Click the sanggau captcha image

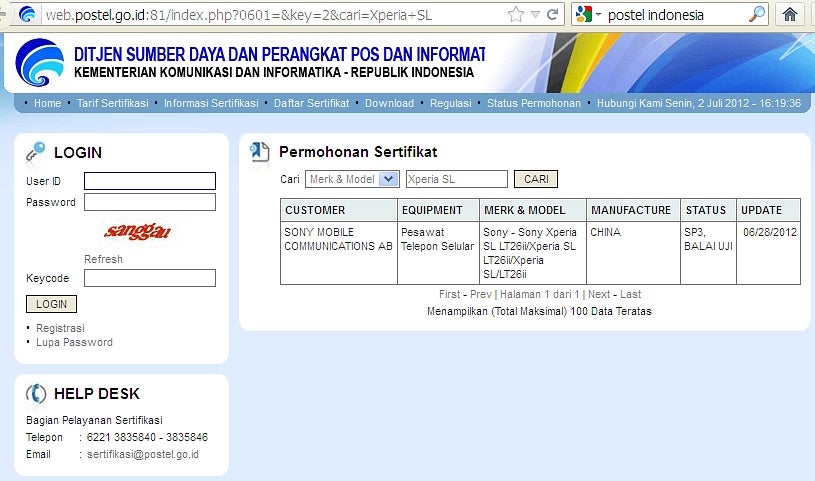click(138, 232)
